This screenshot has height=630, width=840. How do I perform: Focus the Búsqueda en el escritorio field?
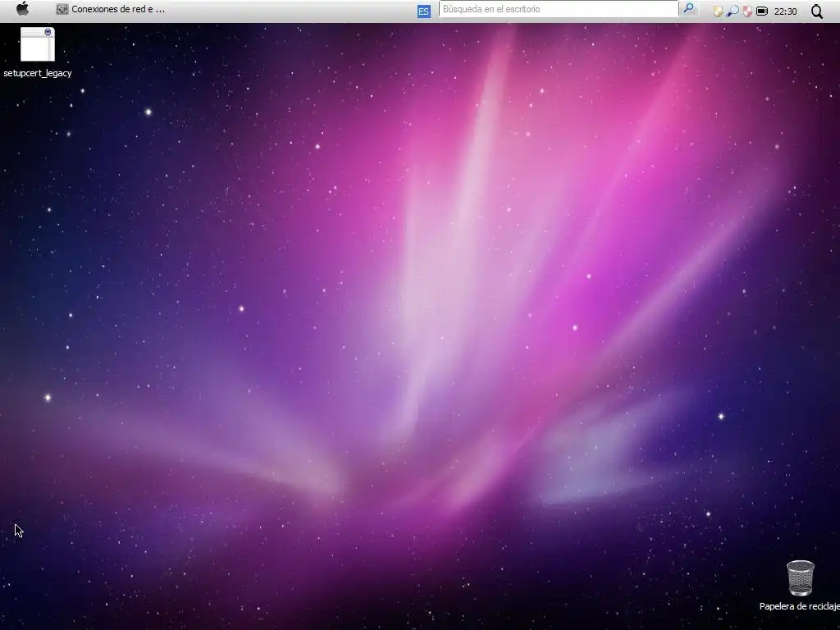[559, 9]
